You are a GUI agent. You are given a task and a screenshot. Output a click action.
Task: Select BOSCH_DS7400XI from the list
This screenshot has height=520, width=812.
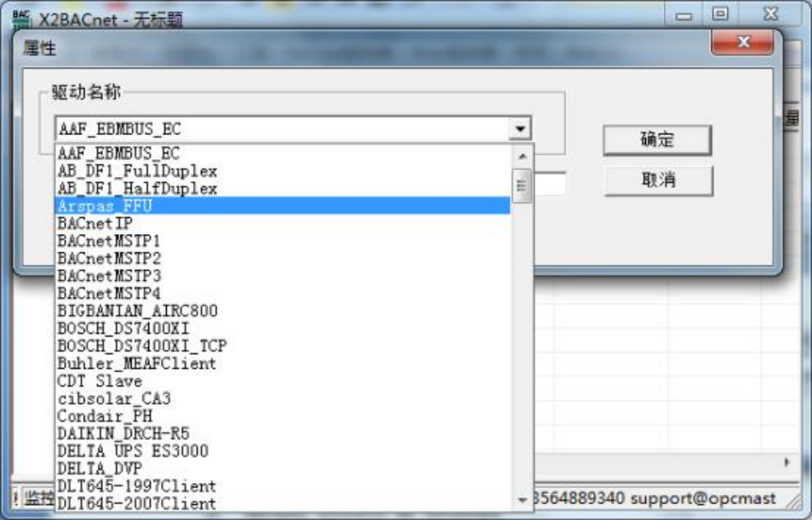pyautogui.click(x=282, y=329)
